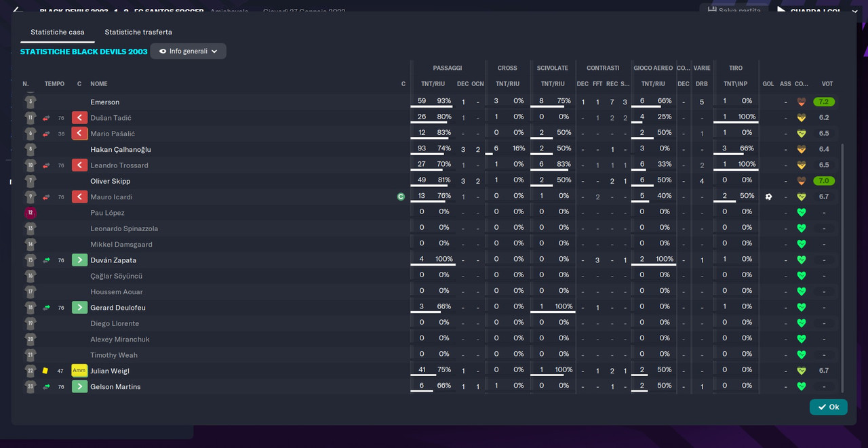
Task: Click the Guarda i gol button
Action: point(809,12)
